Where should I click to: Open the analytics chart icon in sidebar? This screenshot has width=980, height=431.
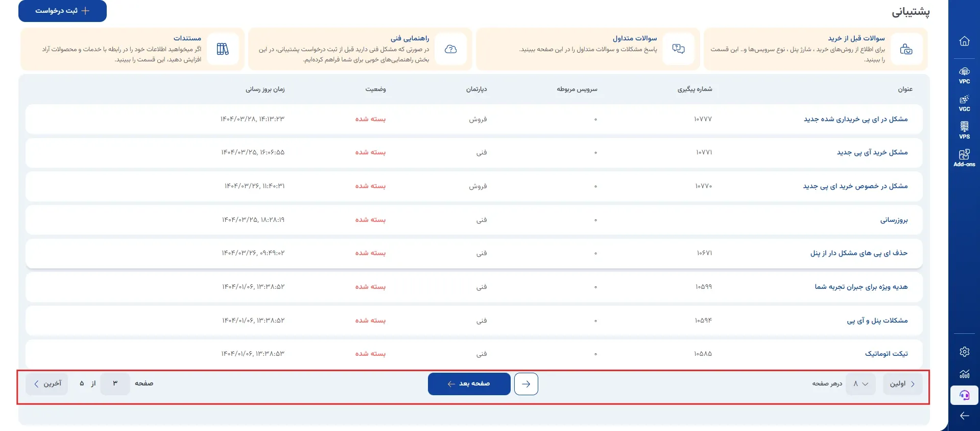click(964, 374)
